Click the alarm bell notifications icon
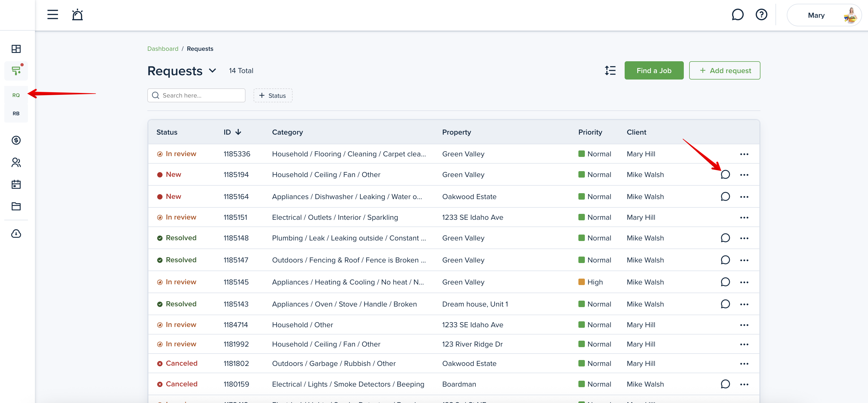The height and width of the screenshot is (403, 868). tap(77, 15)
